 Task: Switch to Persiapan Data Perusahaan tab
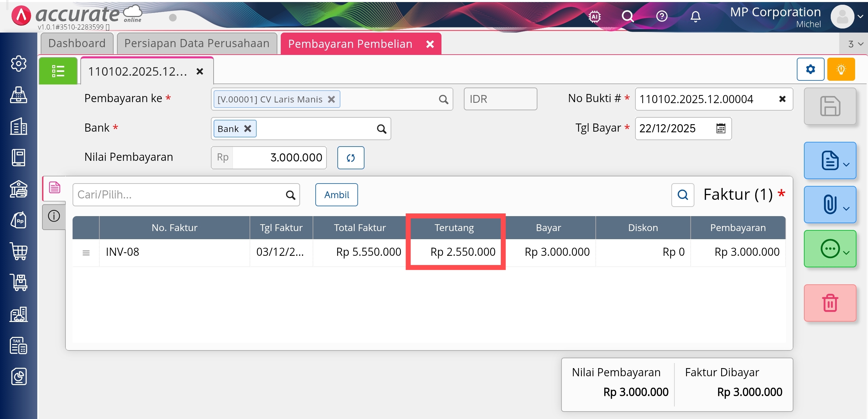(197, 43)
